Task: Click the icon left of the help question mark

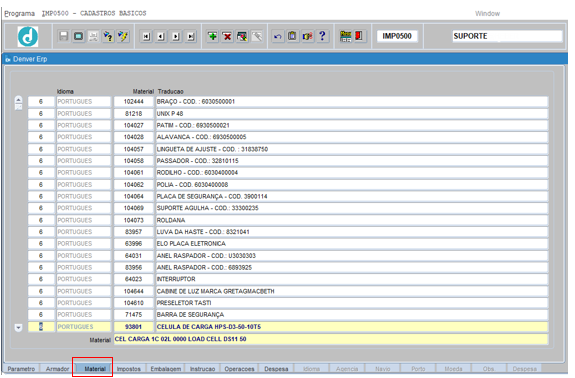Action: coord(307,36)
